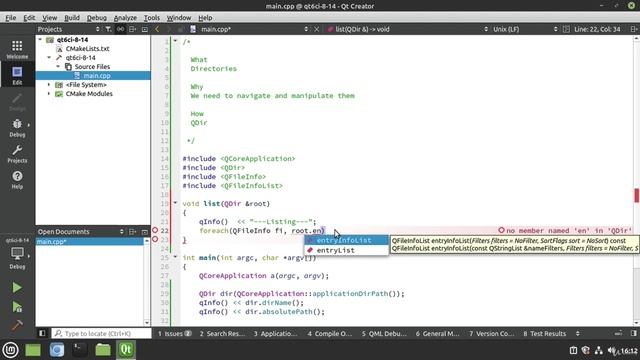Open the volume control tray icon
The image size is (640, 360).
[x=612, y=351]
